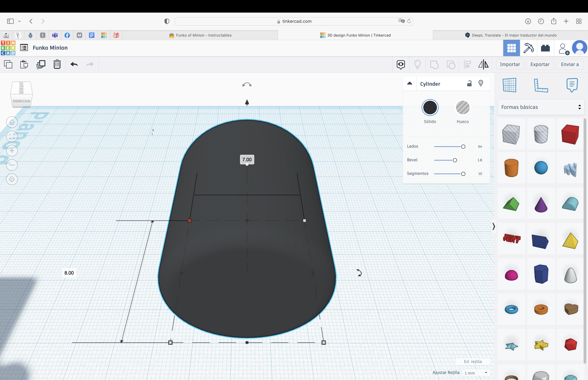Click the Enviar a button
Screen dimensions: 588x380
(x=570, y=64)
